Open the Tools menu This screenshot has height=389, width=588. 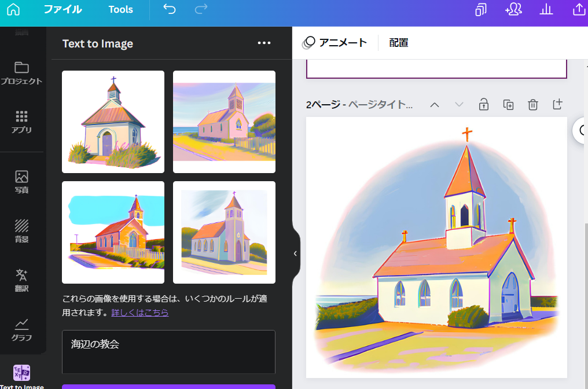tap(121, 9)
